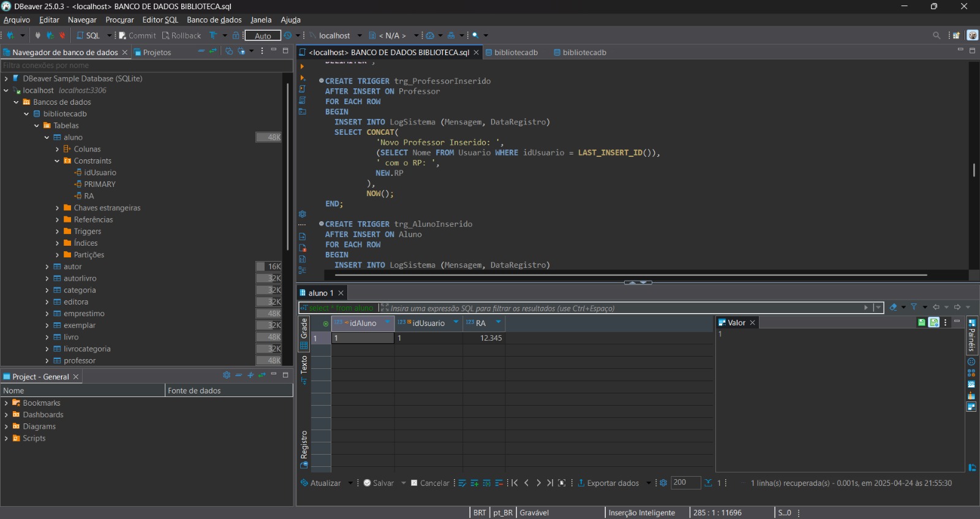Click Cancelar in the results toolbar
Screen dimensions: 980x519
point(430,483)
